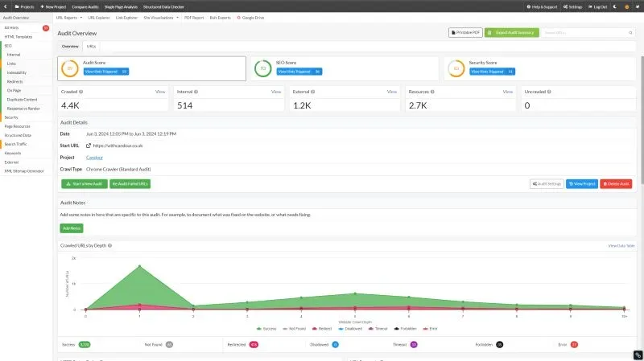Toggle Success series in chart legend
The height and width of the screenshot is (361, 644).
point(266,329)
